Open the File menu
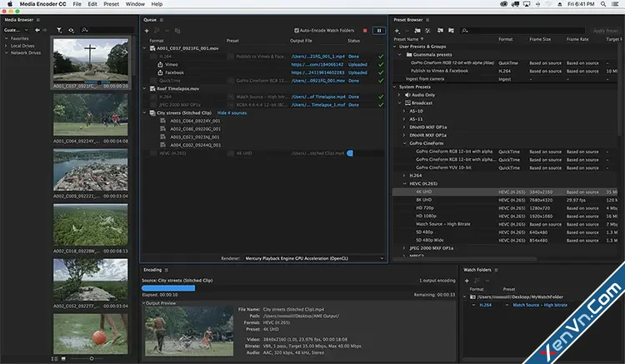 pyautogui.click(x=77, y=4)
